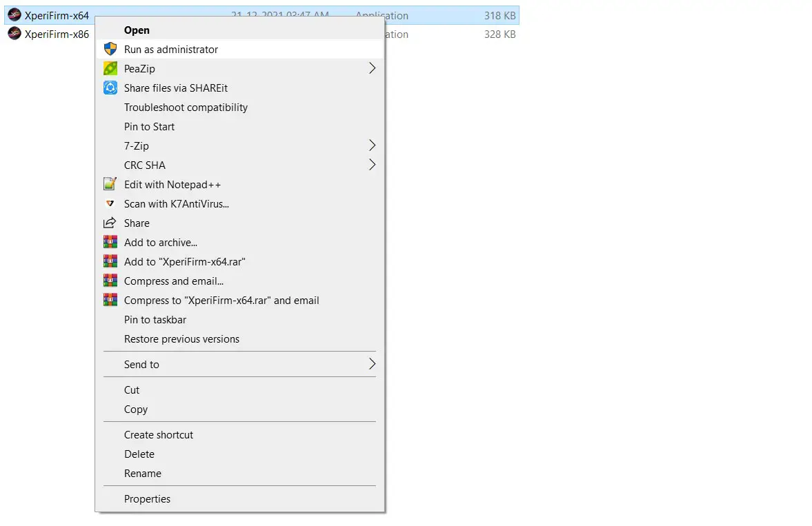Click the Share arrow icon

[110, 223]
